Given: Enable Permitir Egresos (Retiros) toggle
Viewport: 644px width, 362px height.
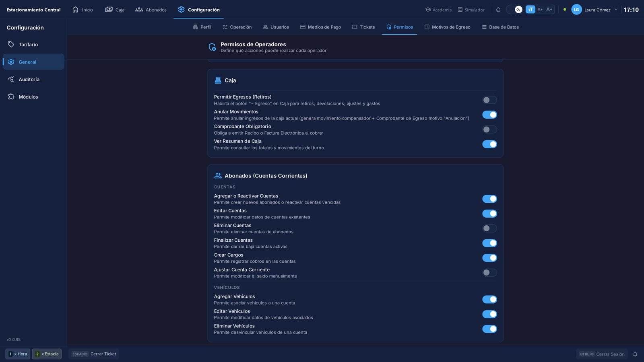Looking at the screenshot, I should pos(489,100).
